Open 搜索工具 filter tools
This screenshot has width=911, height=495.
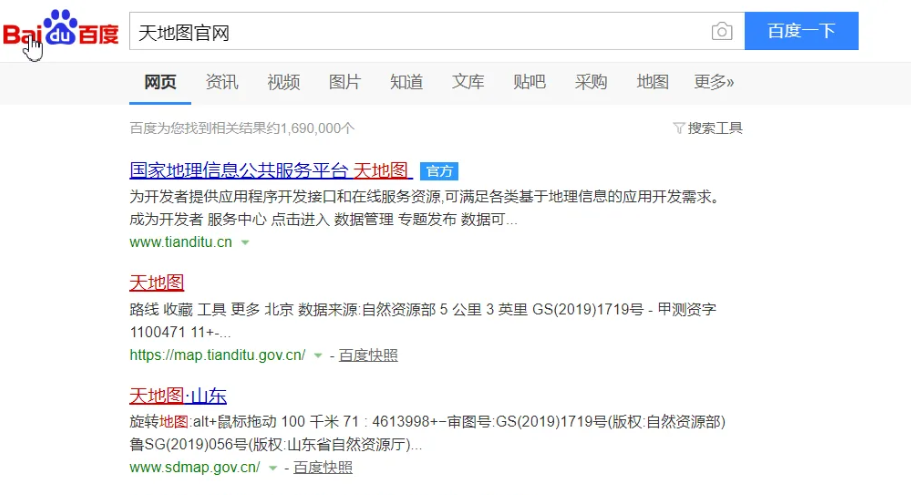click(708, 128)
